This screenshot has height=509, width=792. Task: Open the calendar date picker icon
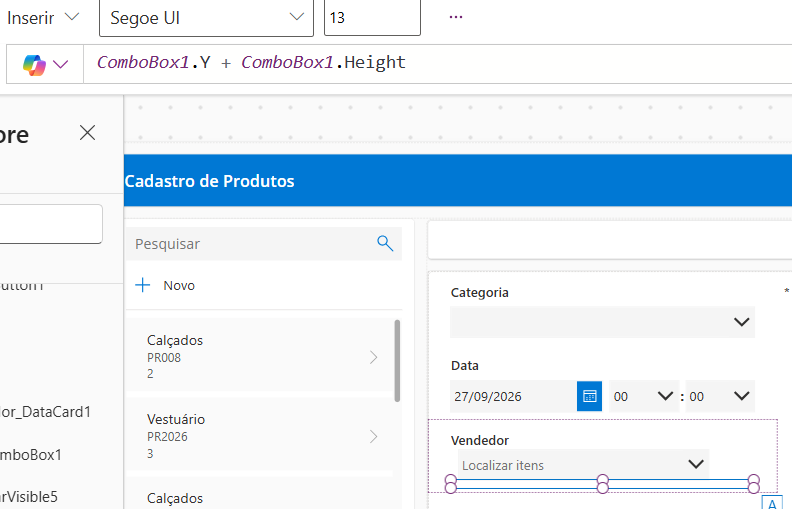[589, 396]
